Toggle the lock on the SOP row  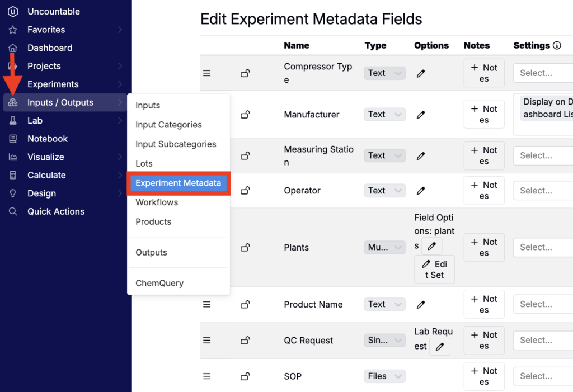pyautogui.click(x=245, y=376)
